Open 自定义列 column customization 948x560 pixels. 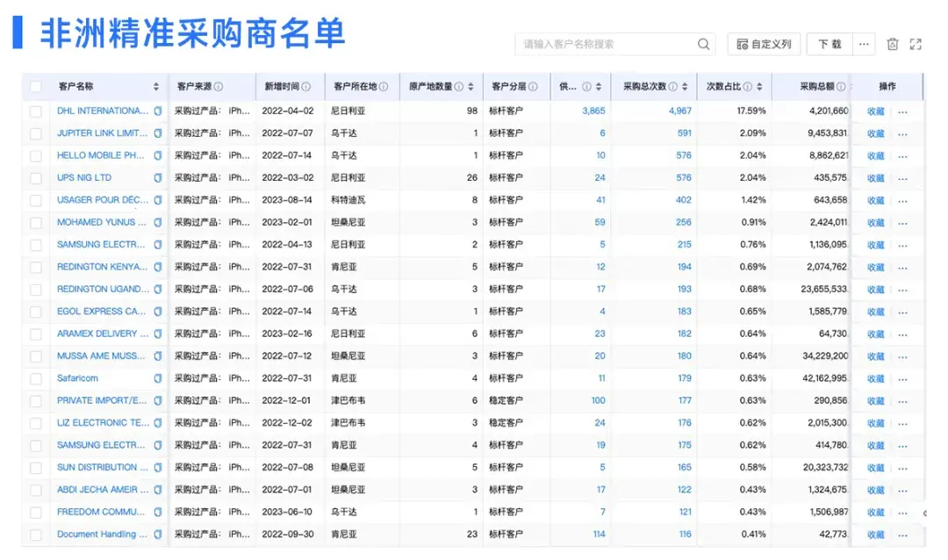coord(764,44)
